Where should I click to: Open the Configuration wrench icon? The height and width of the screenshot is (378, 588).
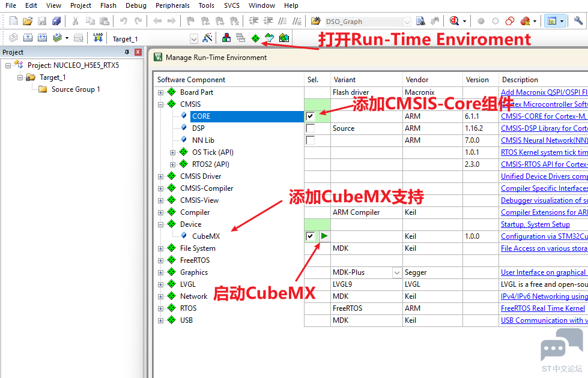[x=578, y=21]
